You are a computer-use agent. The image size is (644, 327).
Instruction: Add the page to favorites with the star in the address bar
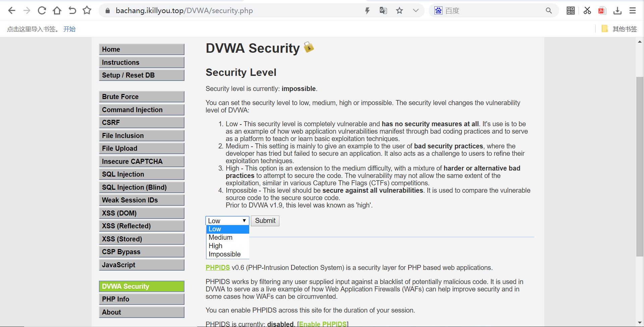coord(399,11)
